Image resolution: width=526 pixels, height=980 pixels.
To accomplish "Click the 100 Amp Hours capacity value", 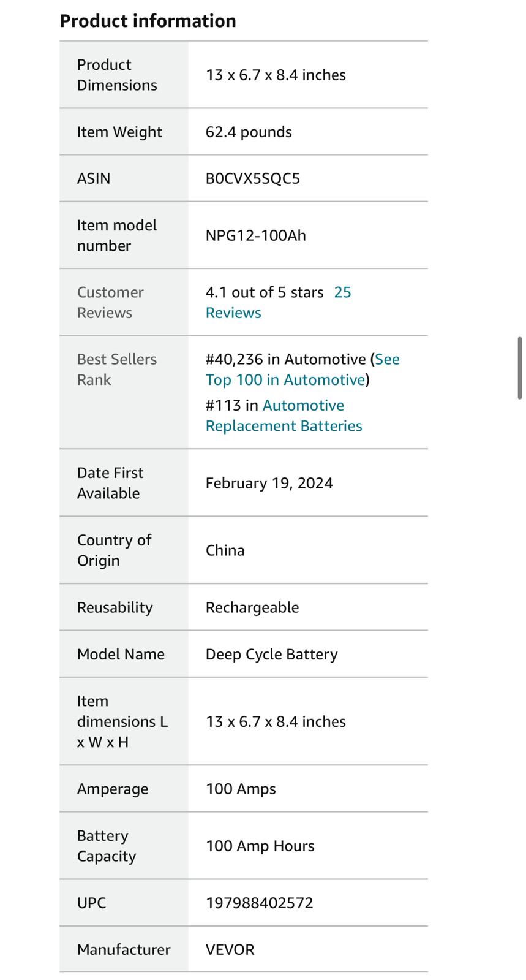I will coord(260,846).
